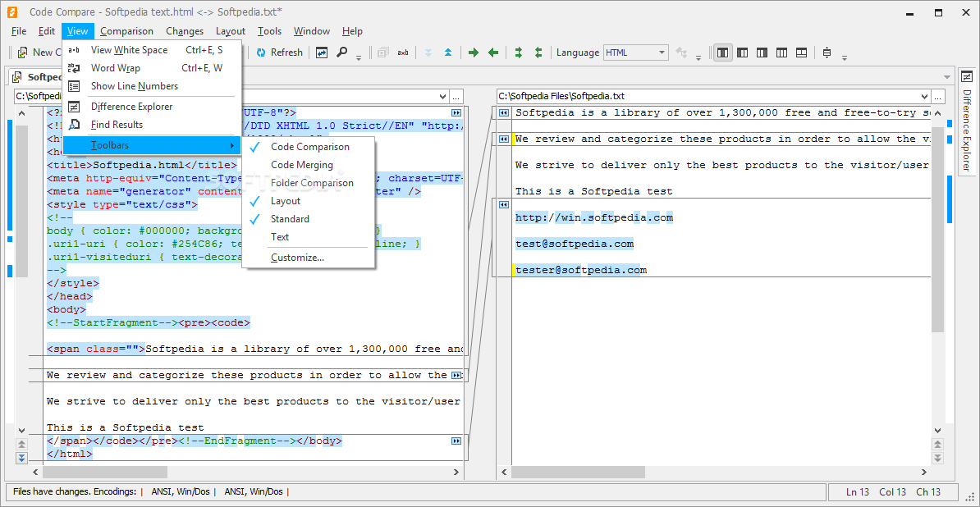The width and height of the screenshot is (980, 507).
Task: Click text 'tester@softpedia.com' in right pane
Action: (580, 271)
